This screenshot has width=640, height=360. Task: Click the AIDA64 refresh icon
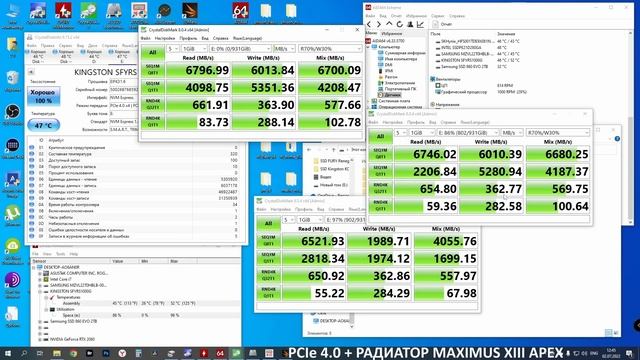(x=400, y=24)
